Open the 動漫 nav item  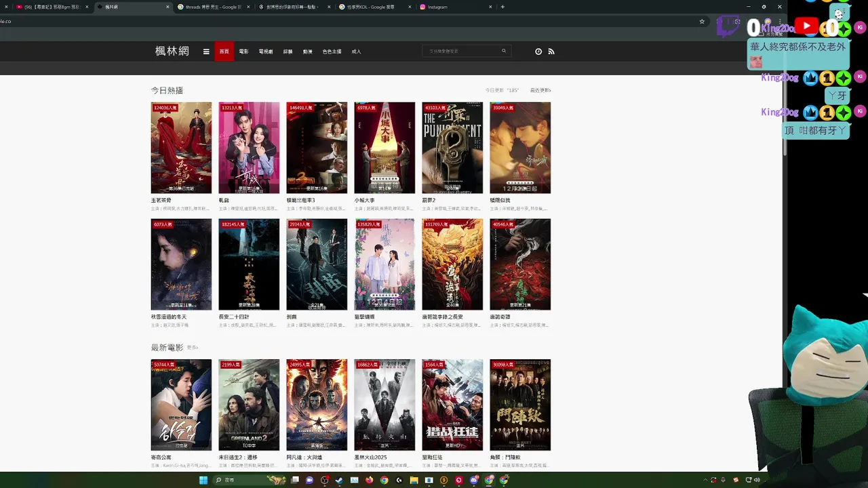(307, 52)
